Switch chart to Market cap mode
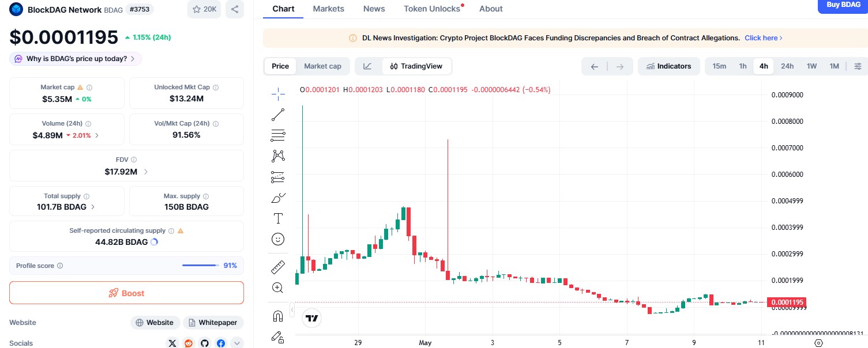The height and width of the screenshot is (348, 868). coord(322,66)
